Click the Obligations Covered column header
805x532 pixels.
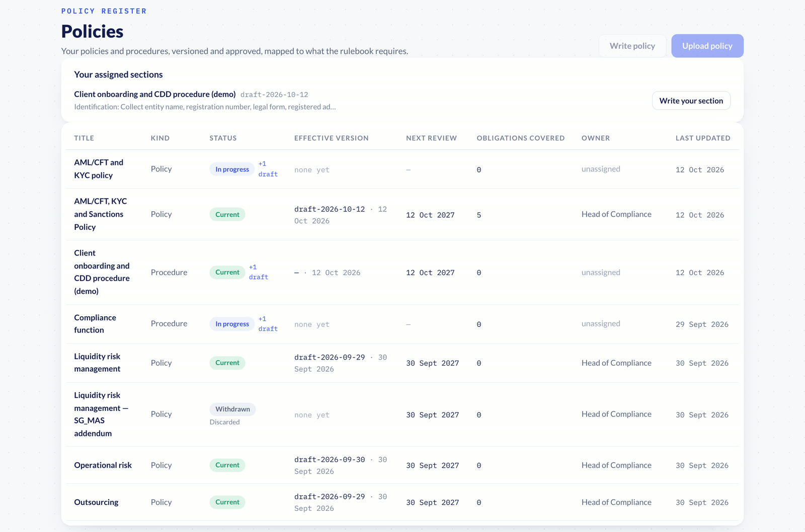point(521,138)
